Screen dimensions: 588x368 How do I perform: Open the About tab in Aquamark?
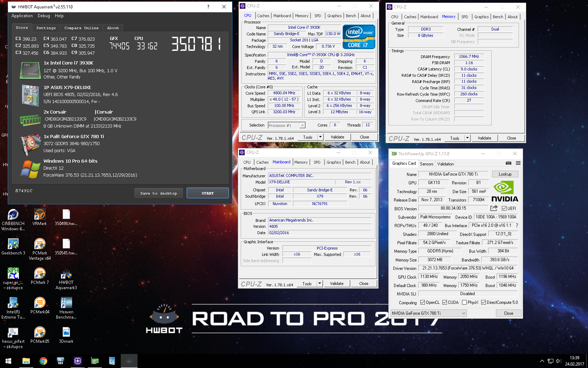tap(113, 28)
